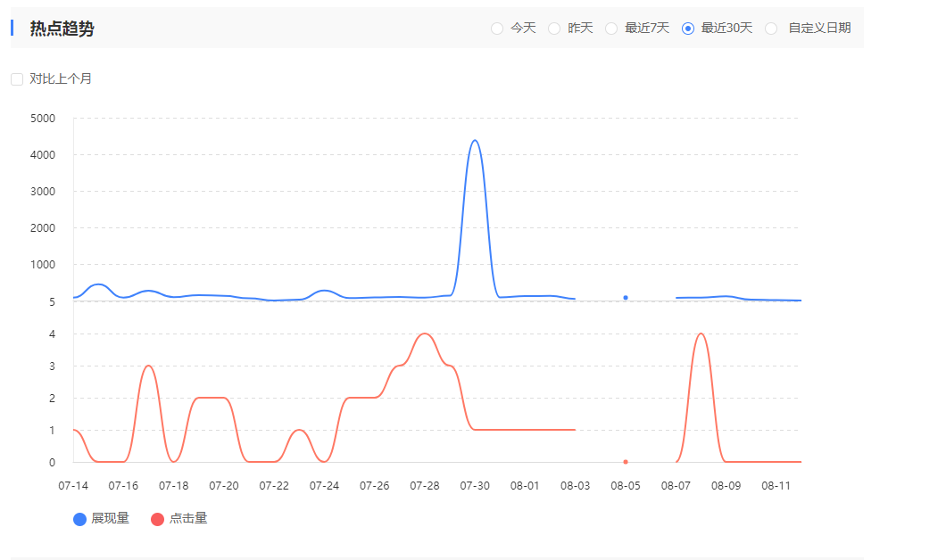This screenshot has height=560, width=946.
Task: Click the 1000 y-axis label
Action: (x=43, y=265)
